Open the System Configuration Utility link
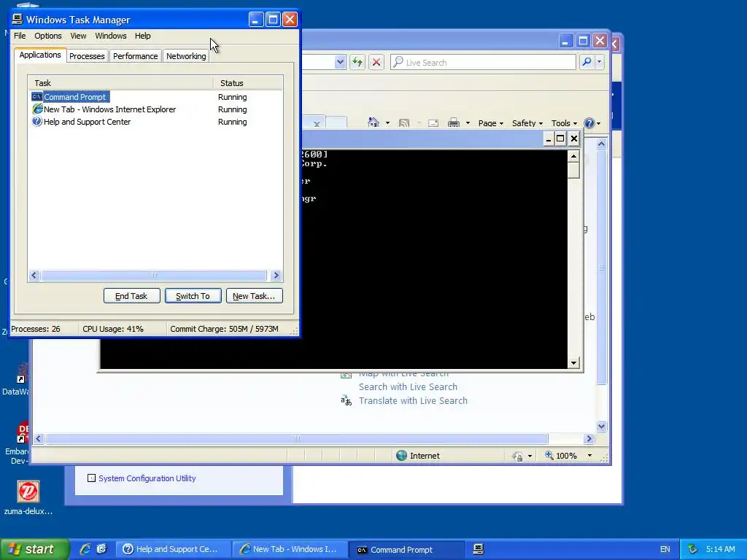 click(x=147, y=478)
